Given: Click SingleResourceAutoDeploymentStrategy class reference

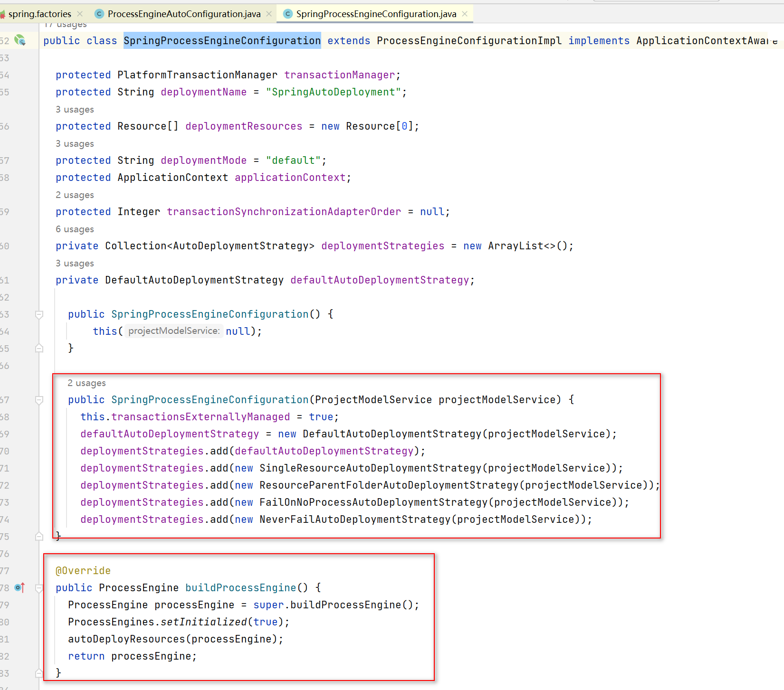Looking at the screenshot, I should [371, 468].
